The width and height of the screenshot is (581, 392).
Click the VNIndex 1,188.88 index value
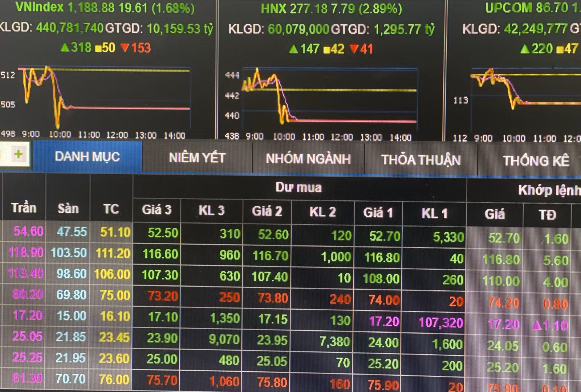[x=91, y=7]
